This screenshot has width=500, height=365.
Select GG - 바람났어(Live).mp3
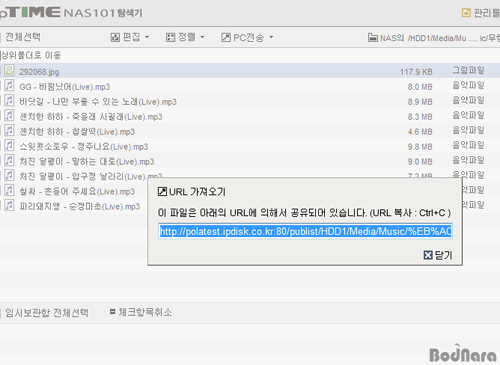65,87
